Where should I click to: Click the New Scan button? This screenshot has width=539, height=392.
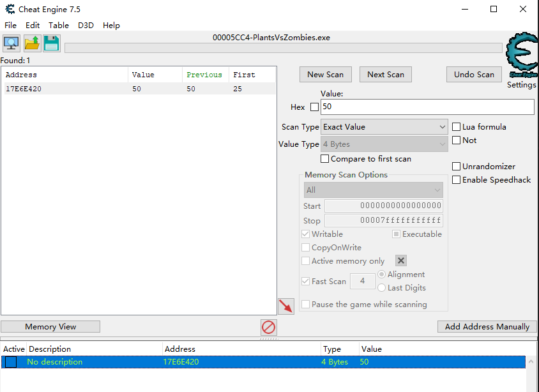coord(326,75)
